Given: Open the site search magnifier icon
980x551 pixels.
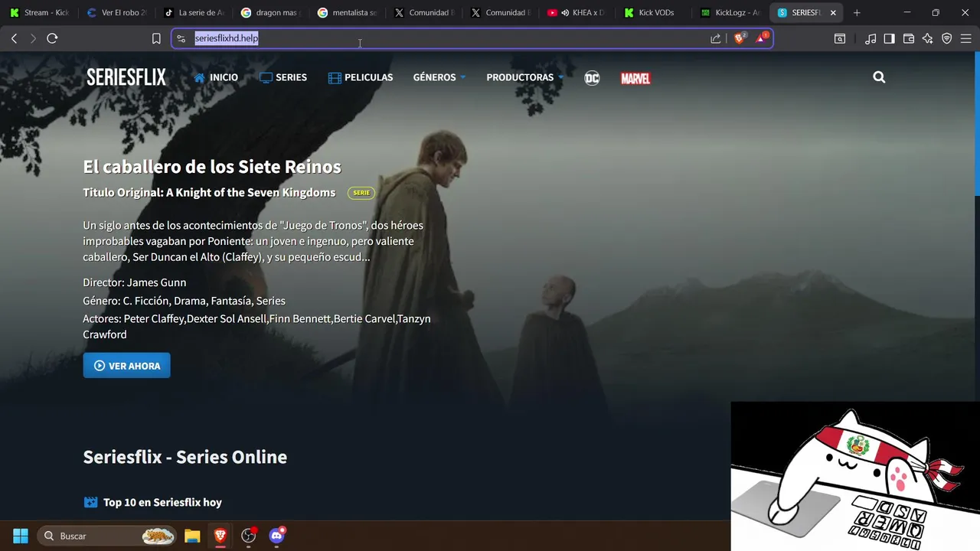Looking at the screenshot, I should pyautogui.click(x=879, y=77).
